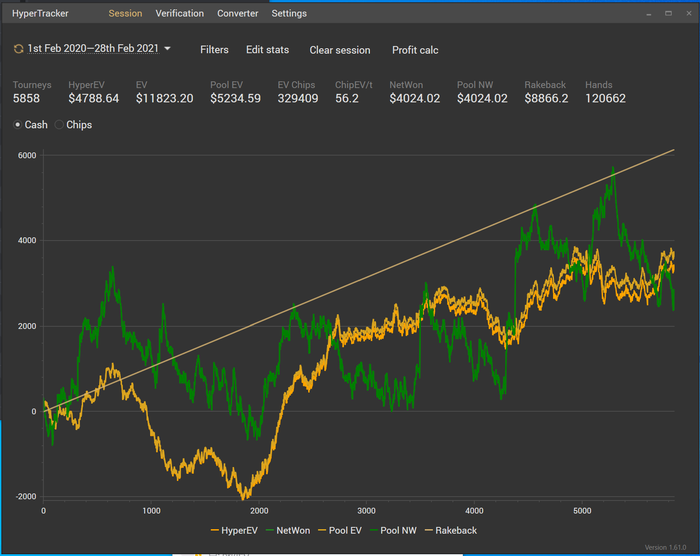This screenshot has width=700, height=556.
Task: Open the Profit calc tool
Action: [415, 50]
